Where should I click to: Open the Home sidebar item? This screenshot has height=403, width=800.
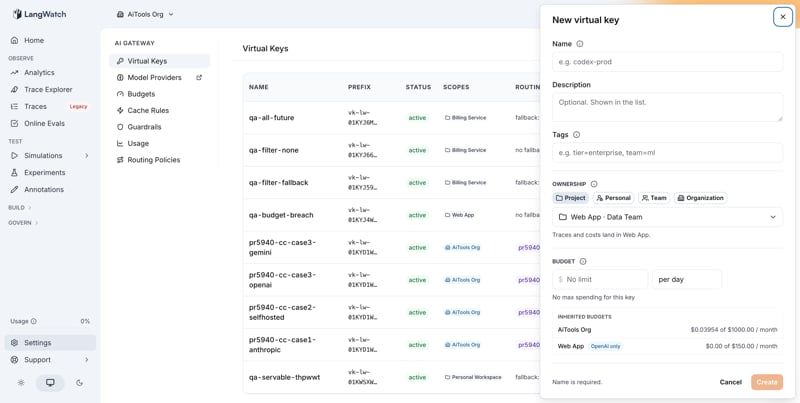[50, 40]
